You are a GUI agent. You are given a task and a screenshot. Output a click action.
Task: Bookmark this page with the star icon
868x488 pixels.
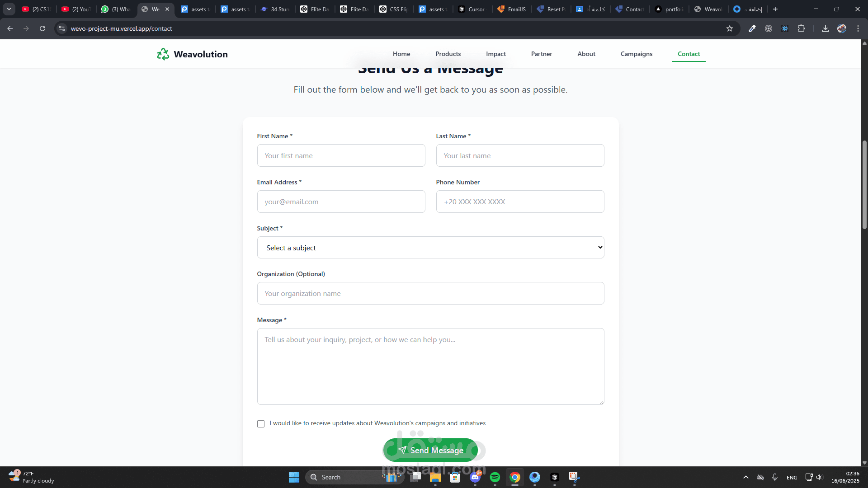click(x=729, y=28)
